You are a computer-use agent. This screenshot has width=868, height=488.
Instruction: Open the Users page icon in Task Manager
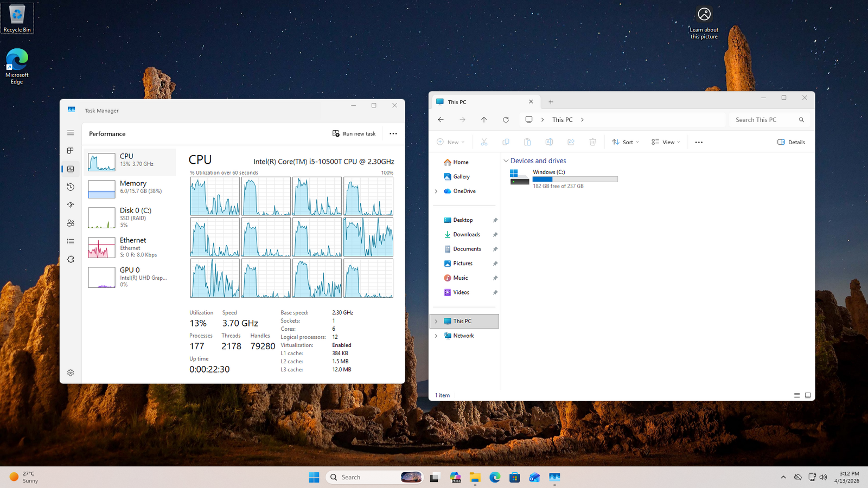click(71, 223)
